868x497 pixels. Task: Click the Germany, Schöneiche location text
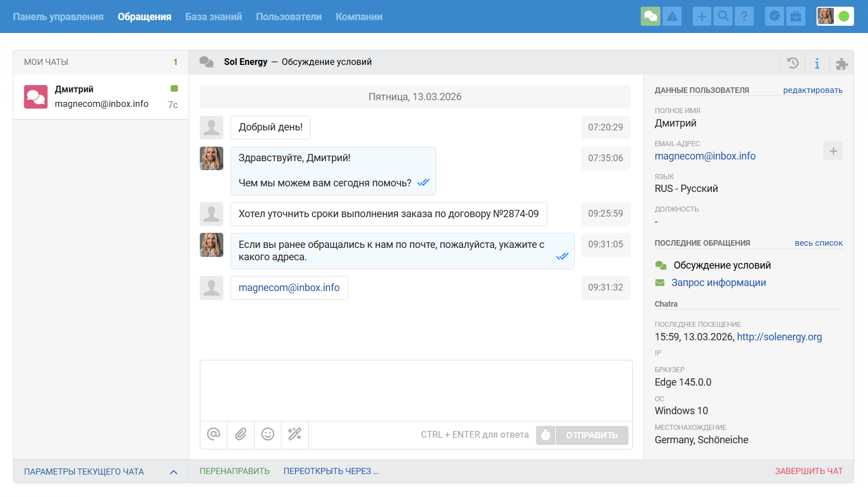701,440
